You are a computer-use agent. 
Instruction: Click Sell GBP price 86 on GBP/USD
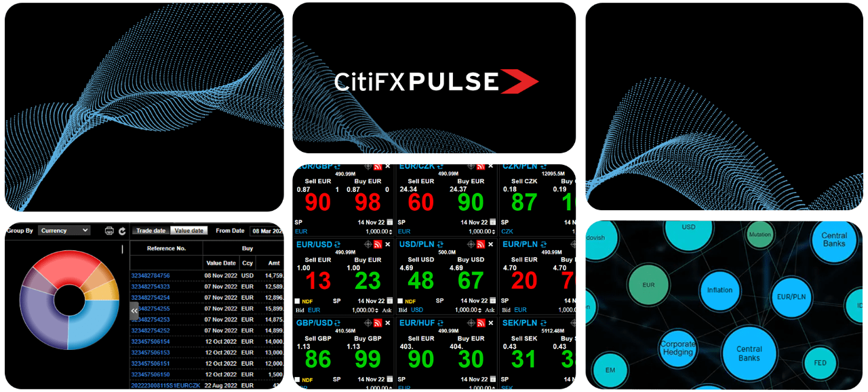[317, 359]
